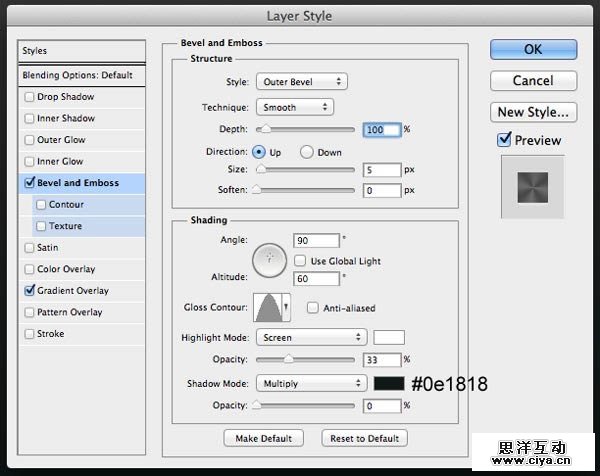This screenshot has height=476, width=600.
Task: Expand the Technique dropdown showing Smooth
Action: pos(294,106)
